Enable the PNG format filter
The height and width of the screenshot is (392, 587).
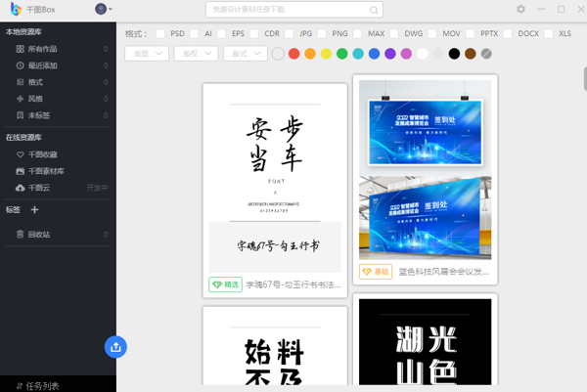tap(324, 33)
